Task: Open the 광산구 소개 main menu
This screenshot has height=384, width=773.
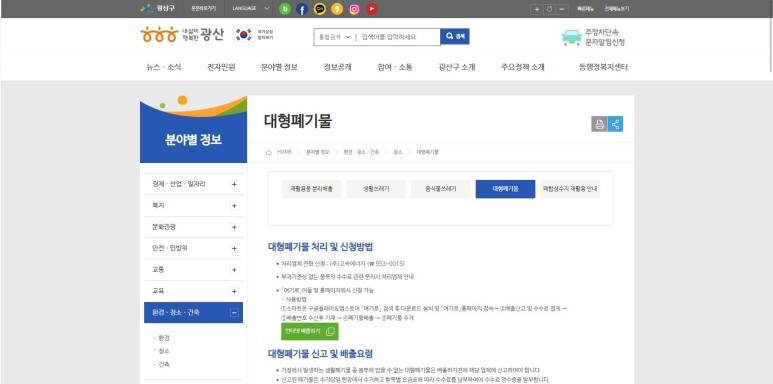Action: pos(457,68)
